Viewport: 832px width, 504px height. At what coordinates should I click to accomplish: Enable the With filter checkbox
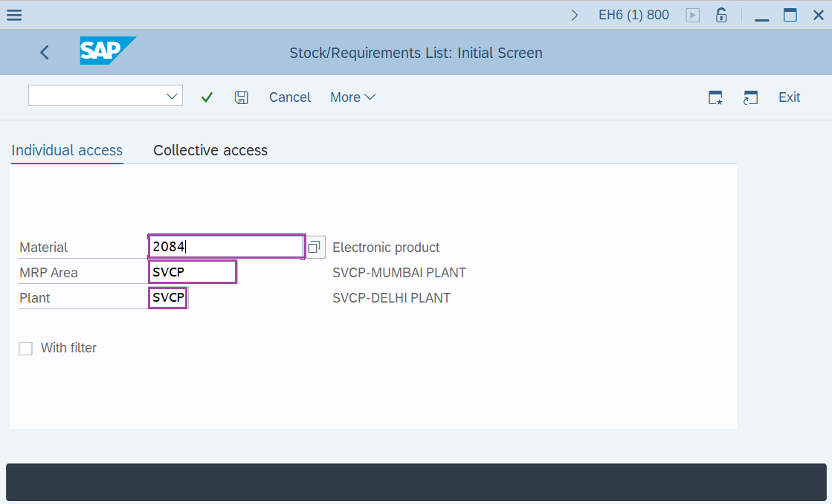coord(25,348)
